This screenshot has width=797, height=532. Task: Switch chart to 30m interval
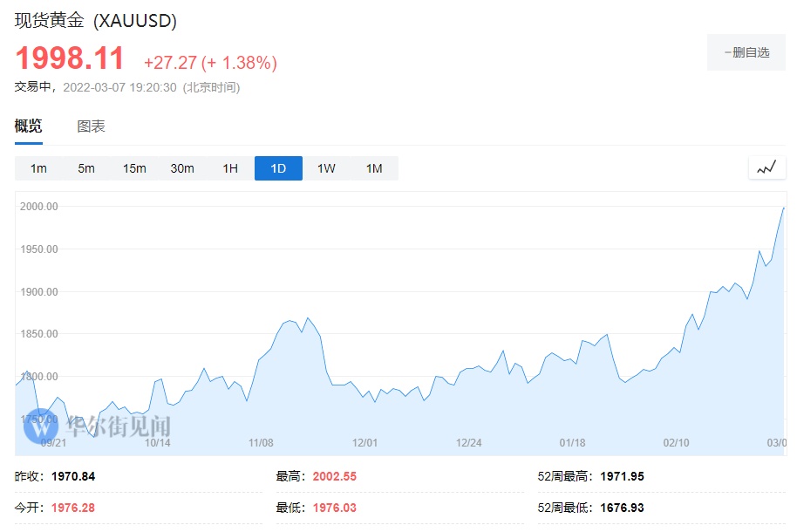182,168
